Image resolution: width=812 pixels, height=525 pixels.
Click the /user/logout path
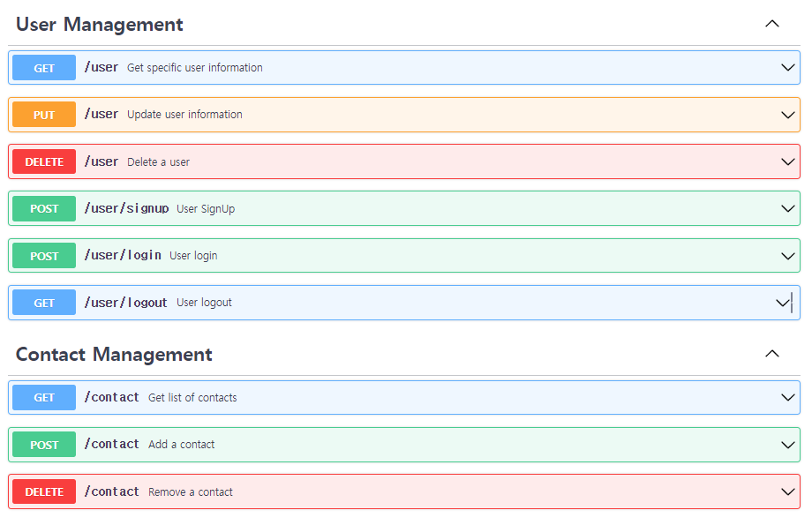click(126, 303)
